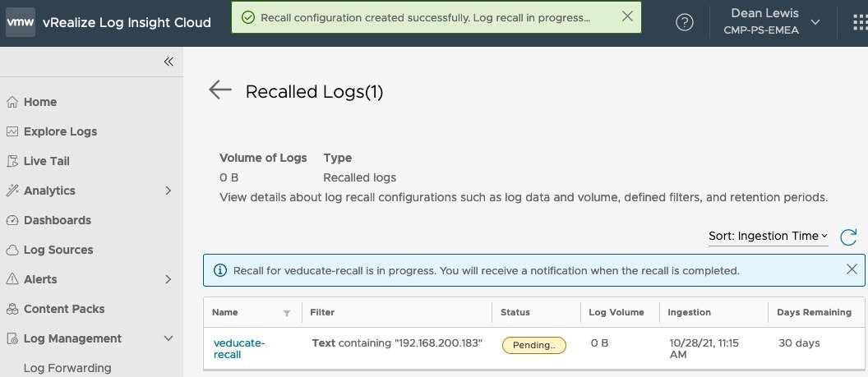
Task: Click the Name column header
Action: pyautogui.click(x=224, y=312)
